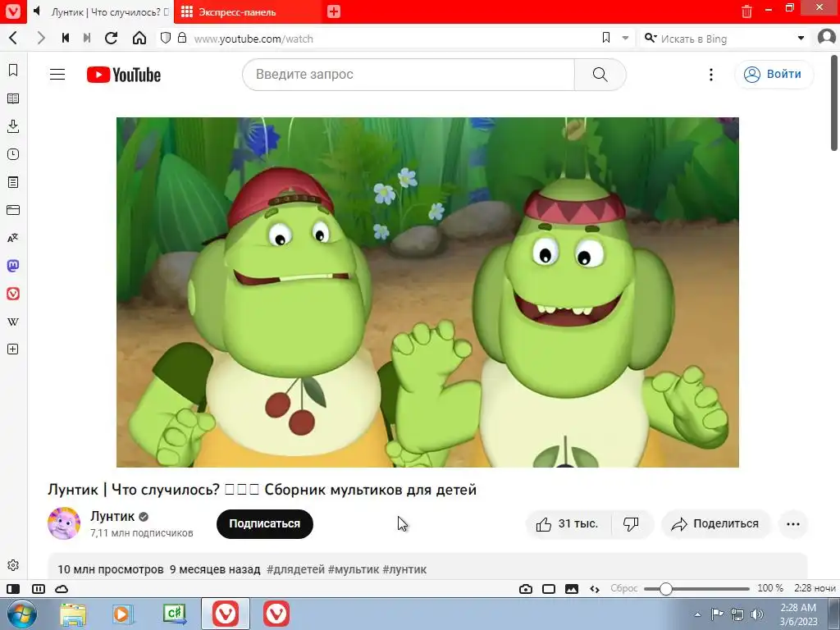Open the search engine selector icon
Screen dimensions: 840x630
click(650, 38)
